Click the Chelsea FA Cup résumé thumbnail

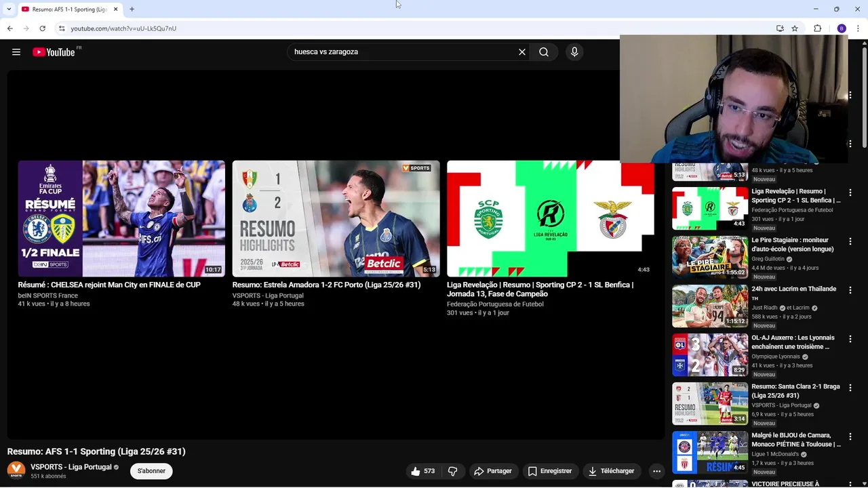(121, 218)
